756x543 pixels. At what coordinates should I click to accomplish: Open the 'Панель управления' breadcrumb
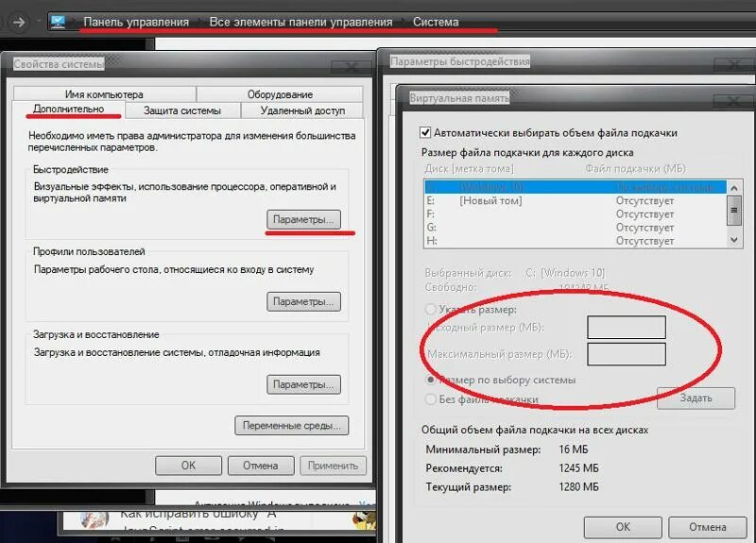click(136, 22)
